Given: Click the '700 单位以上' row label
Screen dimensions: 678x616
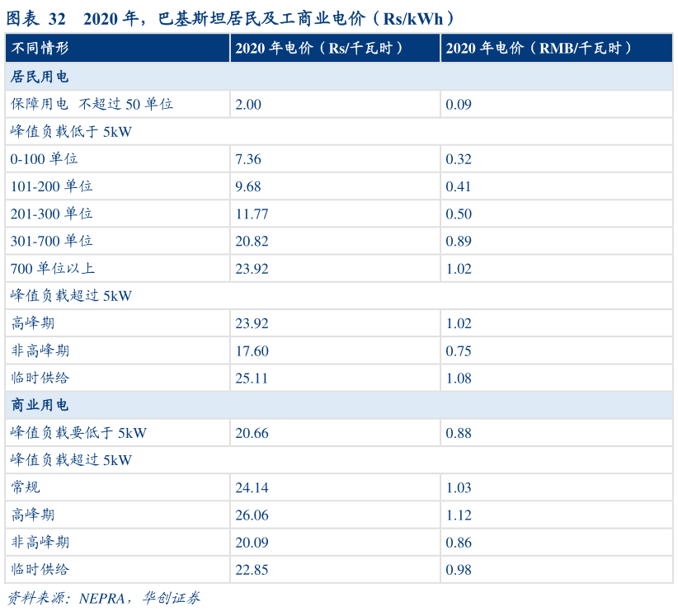Looking at the screenshot, I should 53,268.
